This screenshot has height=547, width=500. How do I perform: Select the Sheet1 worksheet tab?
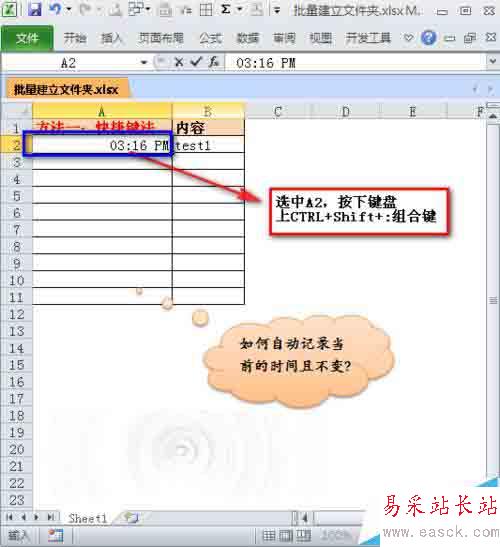[x=87, y=518]
